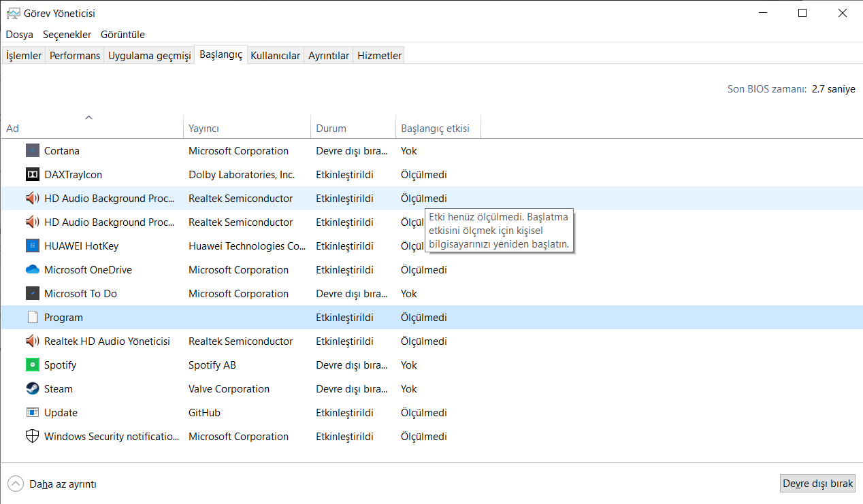This screenshot has height=504, width=863.
Task: Switch to the Hizmetler tab
Action: [380, 56]
